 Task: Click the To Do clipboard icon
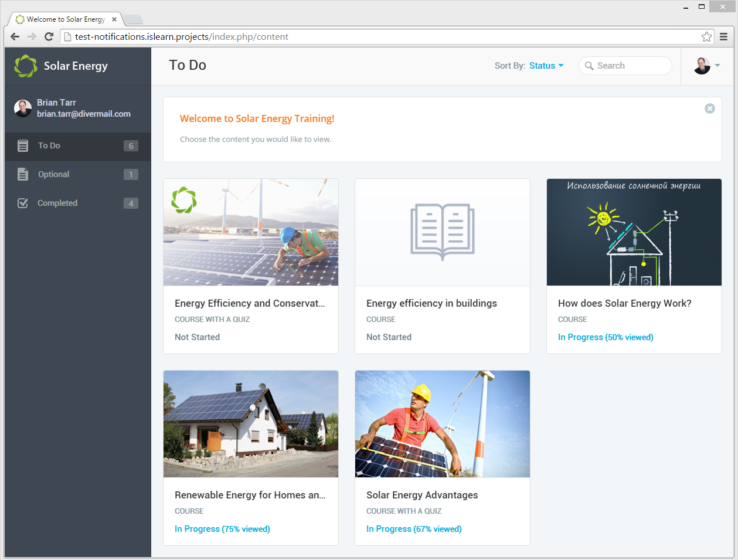click(x=23, y=146)
